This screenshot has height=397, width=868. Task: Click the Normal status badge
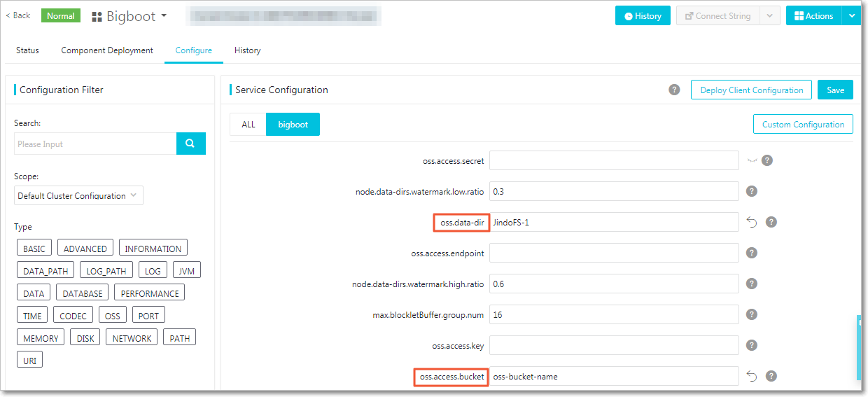pos(61,15)
